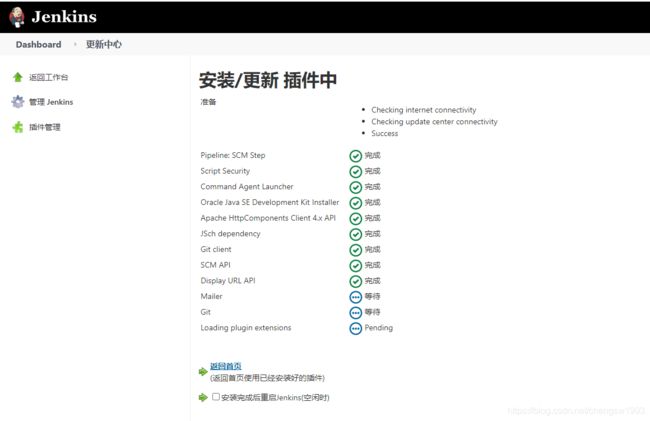Click the checkmark for Oracle Java SE Development Kit Installer
Viewport: 650px width, 421px height.
[x=356, y=203]
